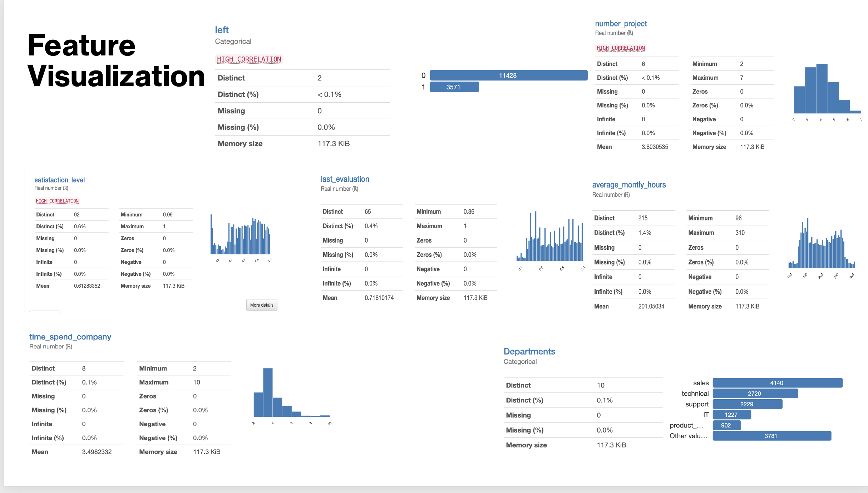The height and width of the screenshot is (493, 868).
Task: Click the support bar showing 2229
Action: point(747,404)
